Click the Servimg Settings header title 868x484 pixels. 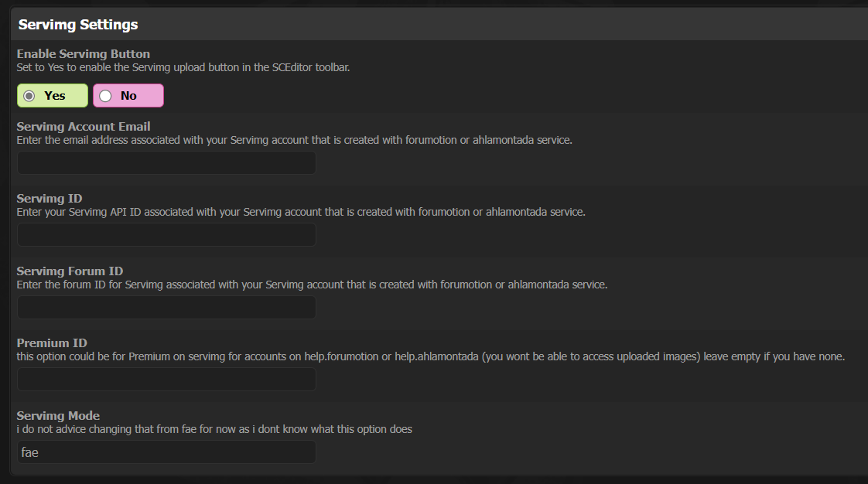point(78,25)
